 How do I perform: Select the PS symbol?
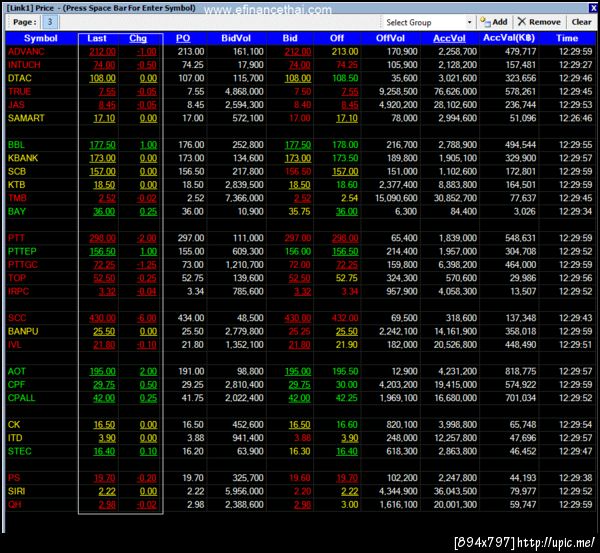click(x=14, y=478)
